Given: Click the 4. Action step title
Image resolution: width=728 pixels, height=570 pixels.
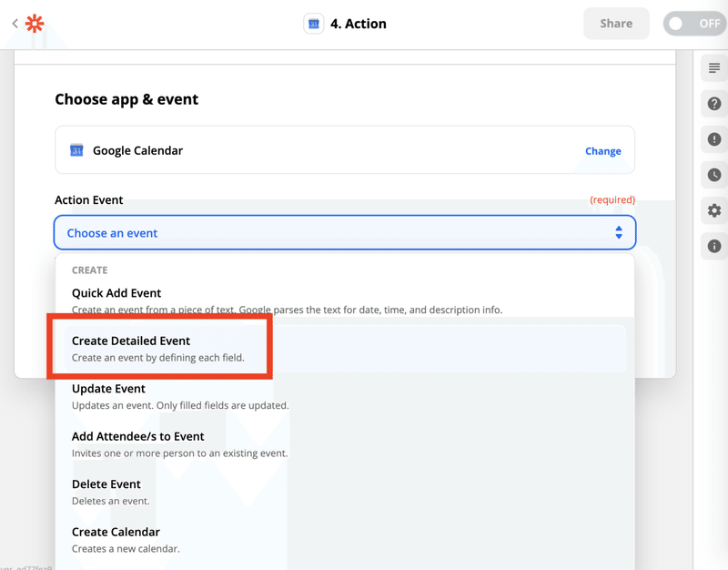Looking at the screenshot, I should pos(358,24).
